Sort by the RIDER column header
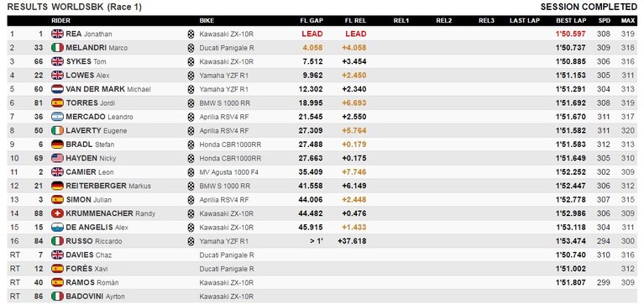 tap(60, 20)
